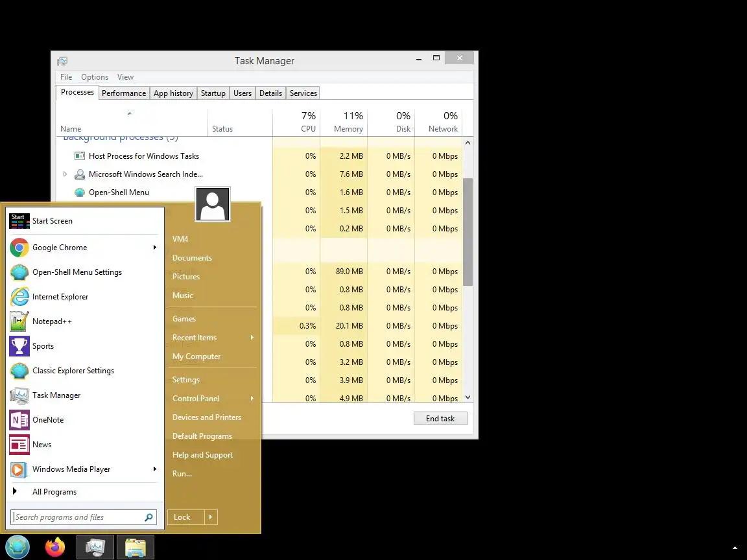Open Pictures from start menu
Image resolution: width=747 pixels, height=560 pixels.
point(186,277)
